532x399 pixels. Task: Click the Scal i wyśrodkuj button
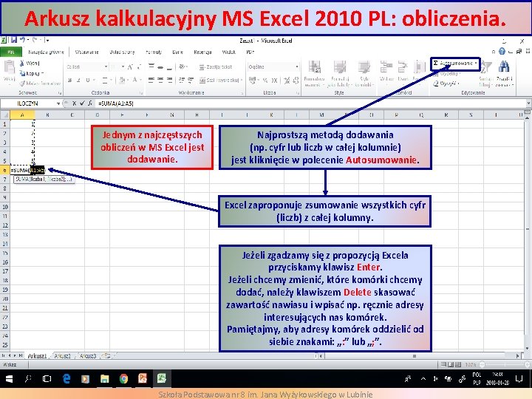pos(219,80)
